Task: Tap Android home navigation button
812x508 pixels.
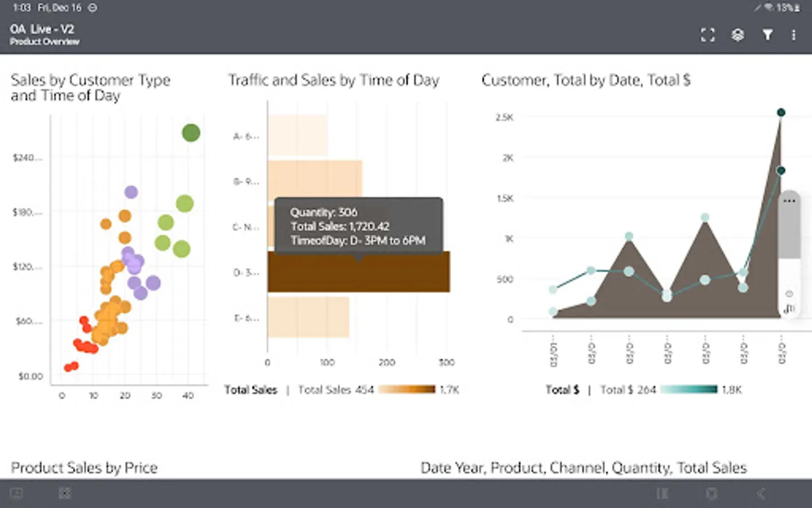Action: [x=712, y=494]
